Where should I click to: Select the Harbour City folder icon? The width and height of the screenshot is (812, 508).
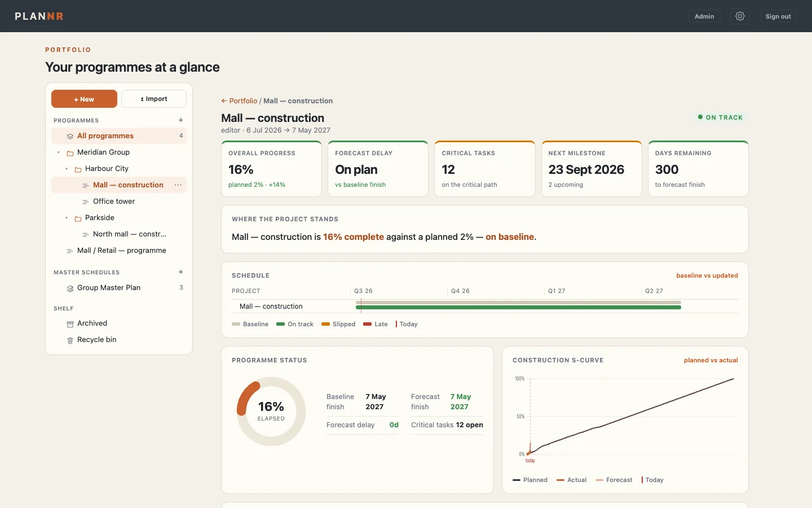[x=78, y=169]
